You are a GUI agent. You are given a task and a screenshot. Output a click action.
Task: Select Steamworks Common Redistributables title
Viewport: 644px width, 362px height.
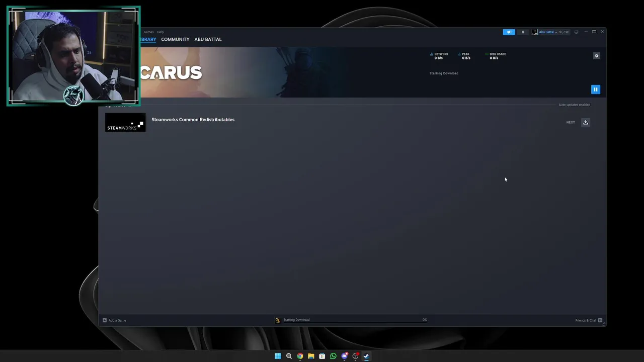pyautogui.click(x=193, y=120)
